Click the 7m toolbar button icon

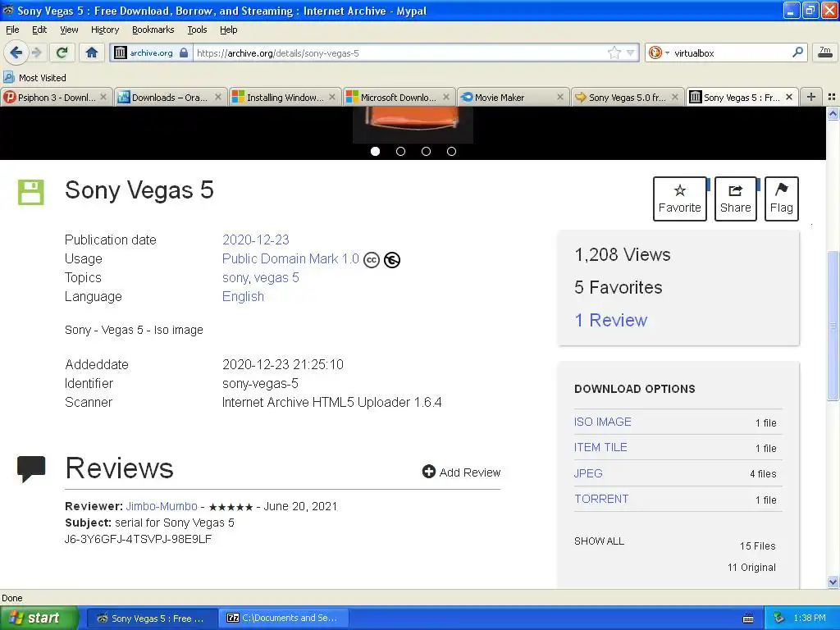(x=825, y=52)
